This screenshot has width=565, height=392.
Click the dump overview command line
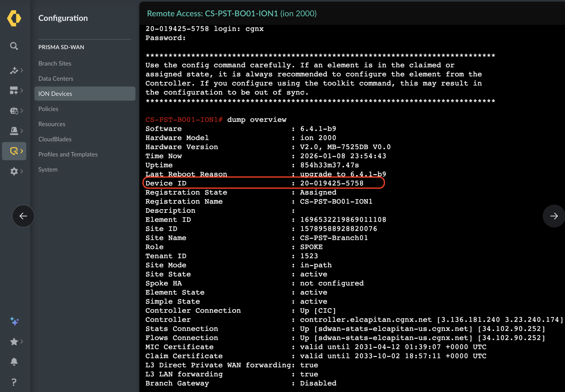click(x=256, y=120)
